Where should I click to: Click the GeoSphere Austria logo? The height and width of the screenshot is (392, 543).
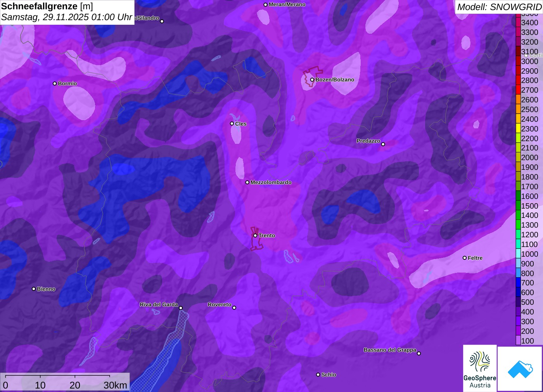[480, 368]
